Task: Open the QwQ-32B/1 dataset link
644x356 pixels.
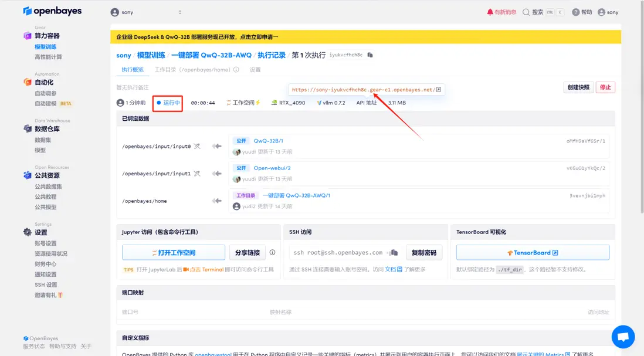Action: pos(268,141)
